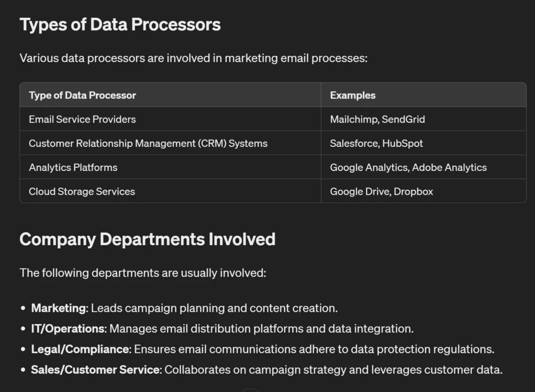Click the sentence 'Various data processors are involved'
The height and width of the screenshot is (392, 535).
click(193, 58)
